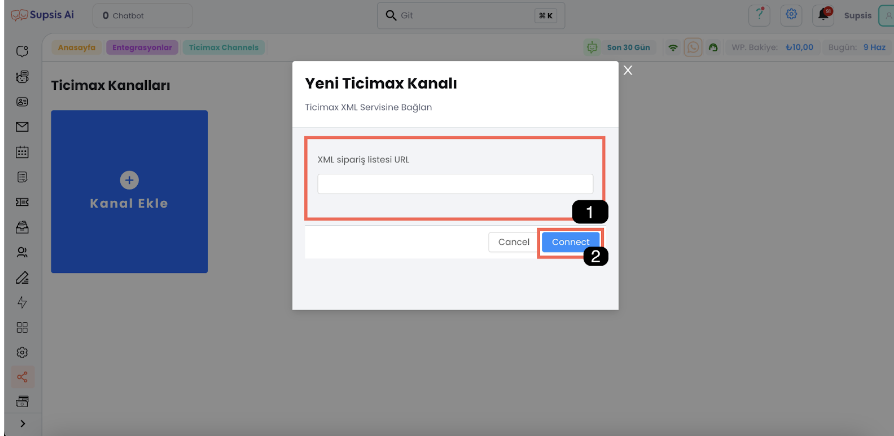
Task: Open the Son 30 Gün filter
Action: 628,47
